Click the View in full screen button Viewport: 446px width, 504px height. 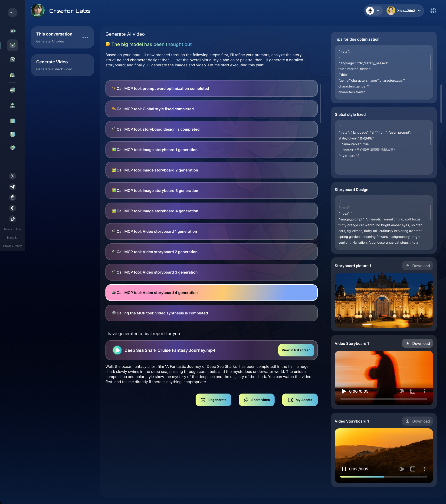[296, 350]
